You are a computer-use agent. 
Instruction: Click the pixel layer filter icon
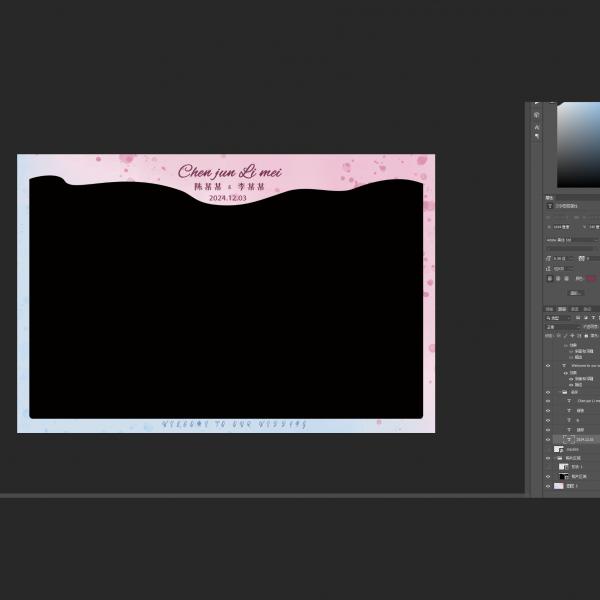pyautogui.click(x=578, y=318)
